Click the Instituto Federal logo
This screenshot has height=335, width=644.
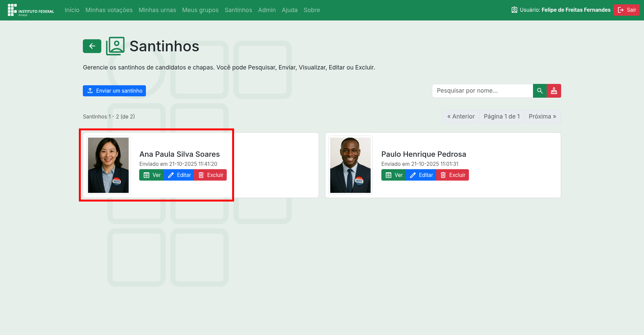pyautogui.click(x=31, y=10)
